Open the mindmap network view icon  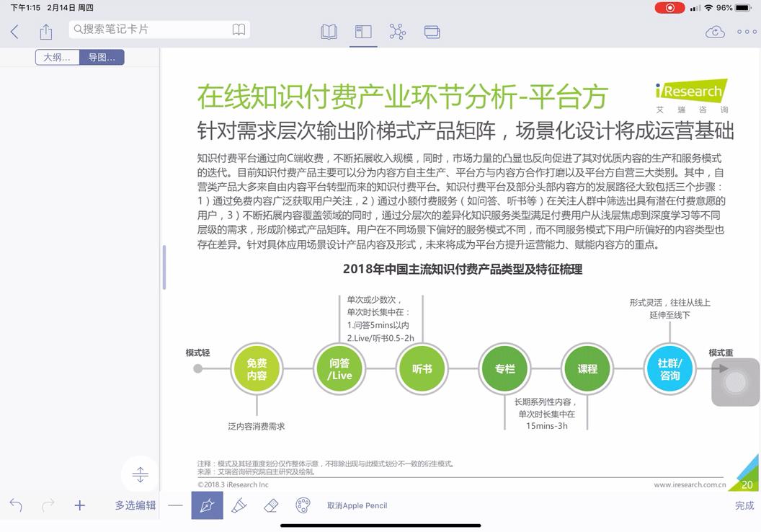pyautogui.click(x=397, y=32)
